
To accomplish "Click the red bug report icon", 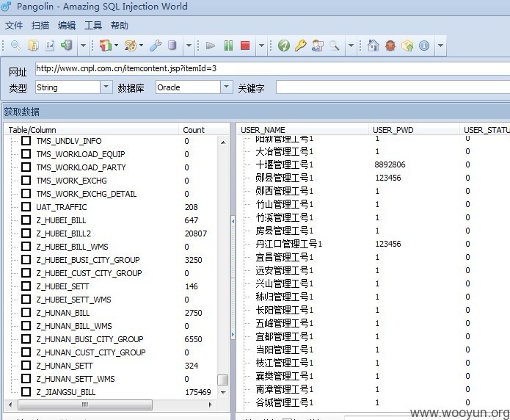I will click(x=390, y=46).
